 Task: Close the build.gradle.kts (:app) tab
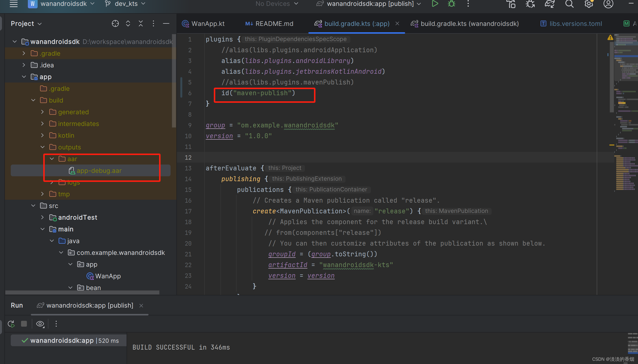(x=397, y=23)
